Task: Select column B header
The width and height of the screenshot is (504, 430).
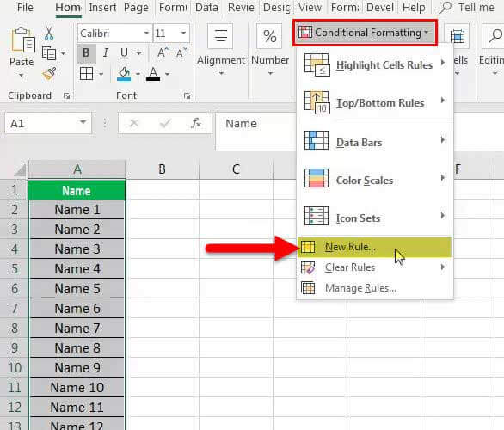Action: pyautogui.click(x=163, y=169)
